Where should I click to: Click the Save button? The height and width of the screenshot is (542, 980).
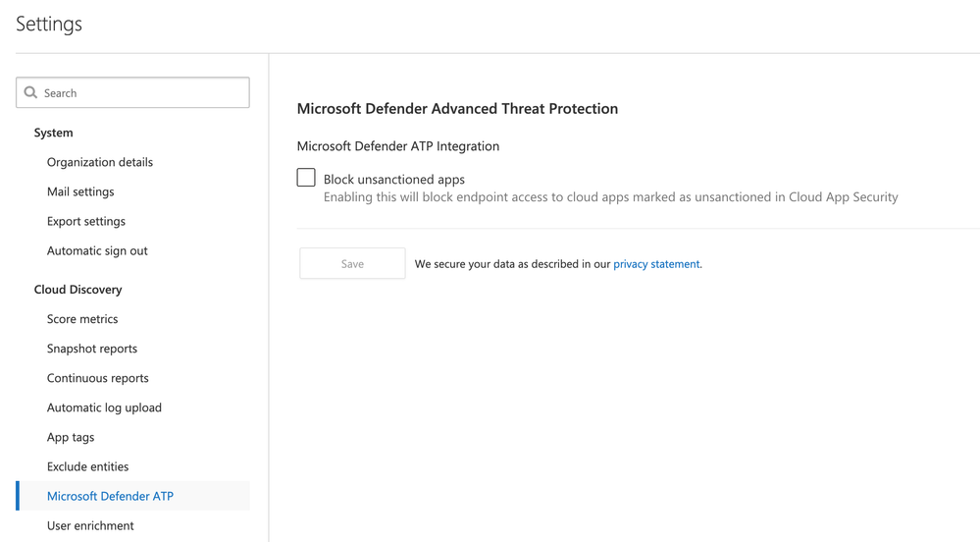[x=352, y=263]
